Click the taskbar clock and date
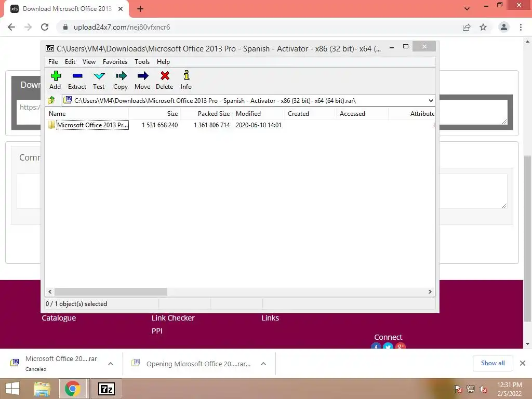The width and height of the screenshot is (532, 399). pos(509,389)
